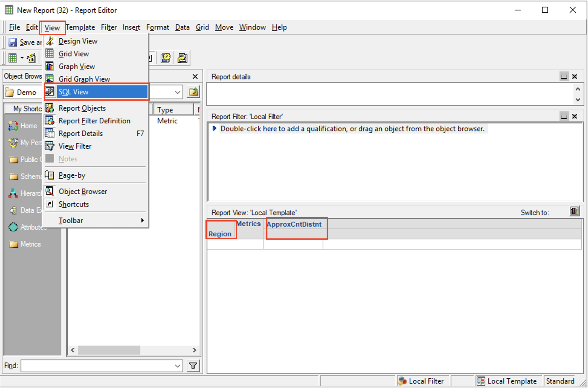Viewport: 588px width, 388px height.
Task: Click the Save and Close disk icon
Action: pyautogui.click(x=13, y=42)
